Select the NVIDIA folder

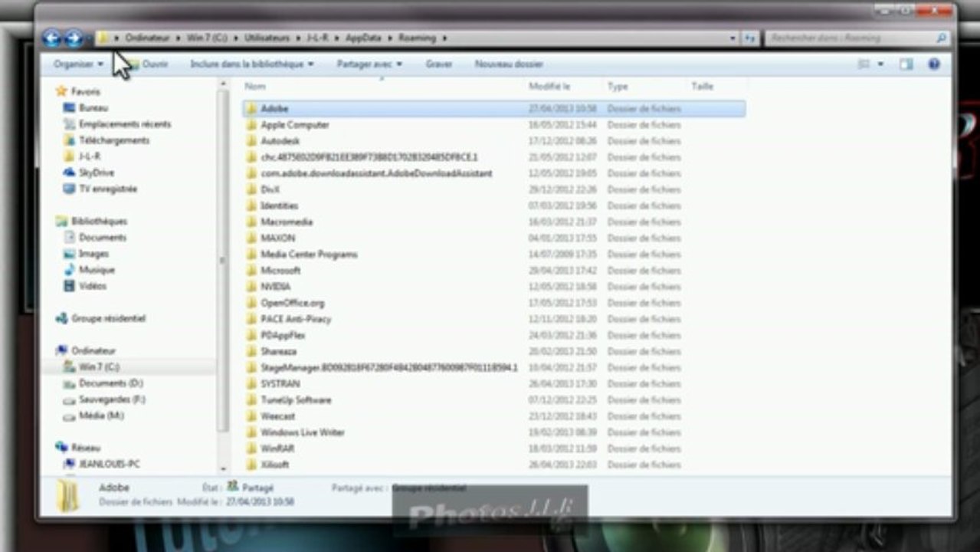click(x=275, y=287)
